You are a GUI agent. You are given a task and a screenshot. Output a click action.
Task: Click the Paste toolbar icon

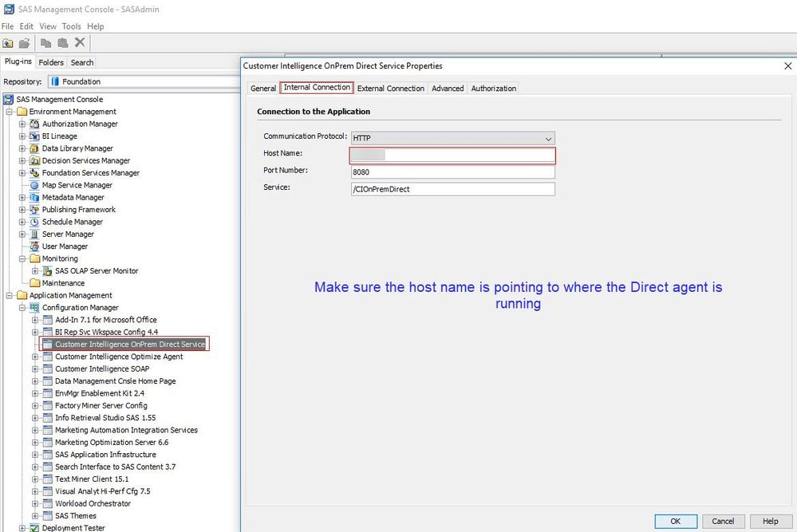62,43
